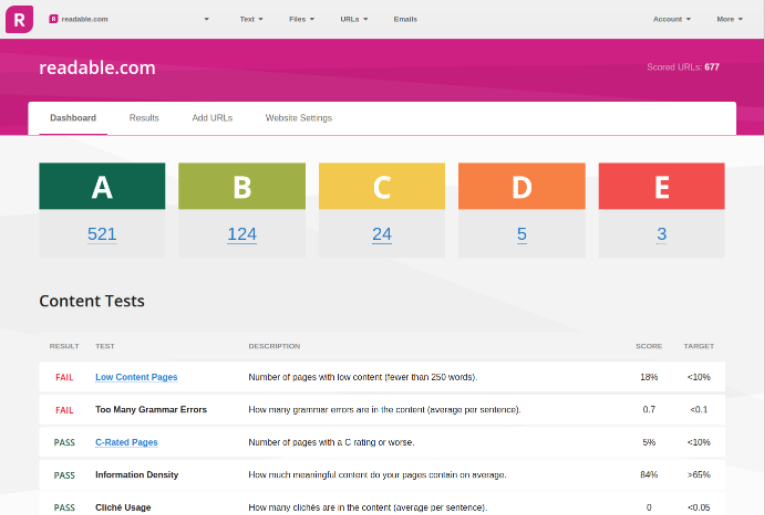Click the 84% Information Density score
This screenshot has height=515, width=765.
(x=649, y=475)
